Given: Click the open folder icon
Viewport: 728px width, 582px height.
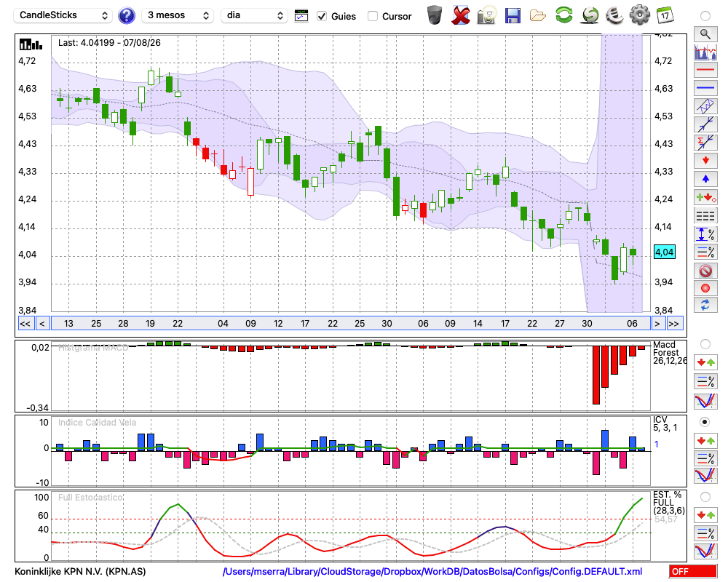Looking at the screenshot, I should (x=538, y=16).
